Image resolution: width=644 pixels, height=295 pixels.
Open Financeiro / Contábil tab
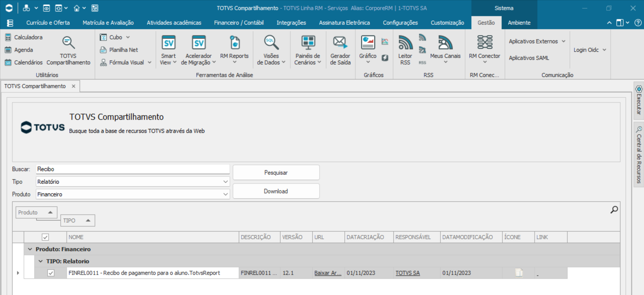239,23
